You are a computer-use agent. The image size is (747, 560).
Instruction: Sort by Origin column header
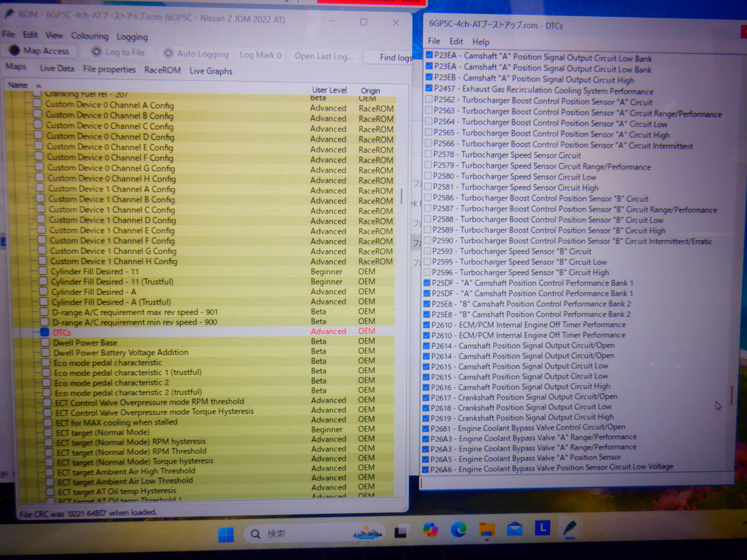[370, 91]
